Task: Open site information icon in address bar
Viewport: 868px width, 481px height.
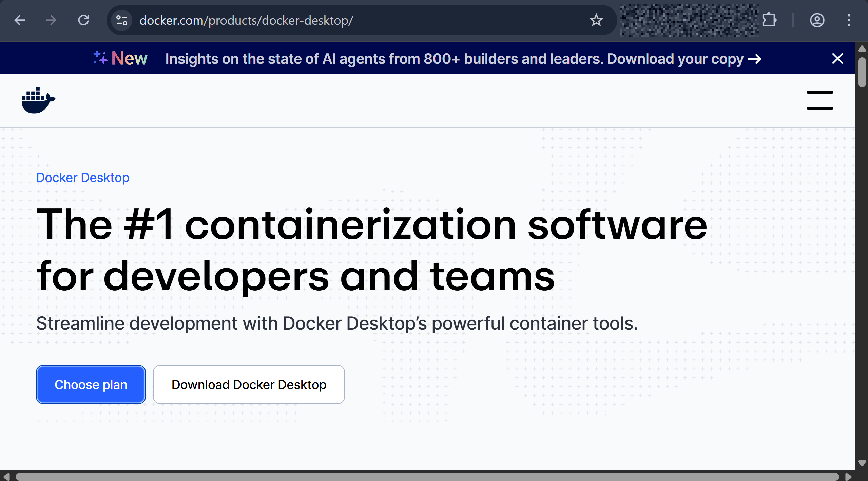Action: coord(122,20)
